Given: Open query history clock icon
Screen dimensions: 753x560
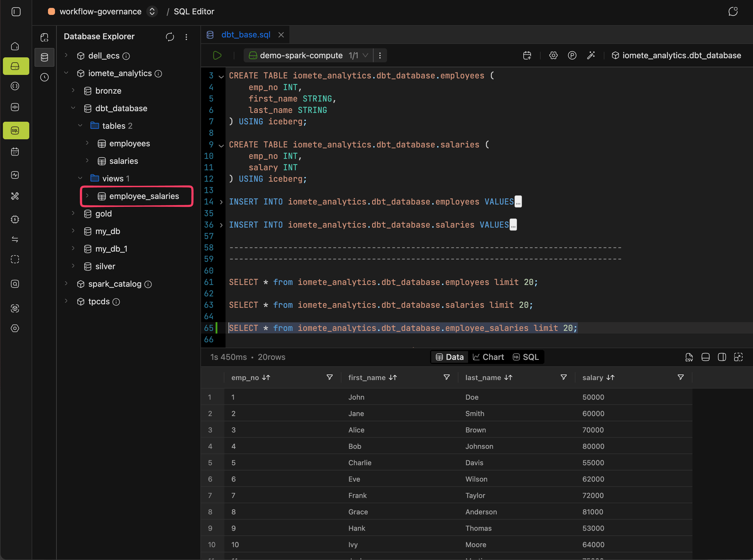Looking at the screenshot, I should [44, 77].
